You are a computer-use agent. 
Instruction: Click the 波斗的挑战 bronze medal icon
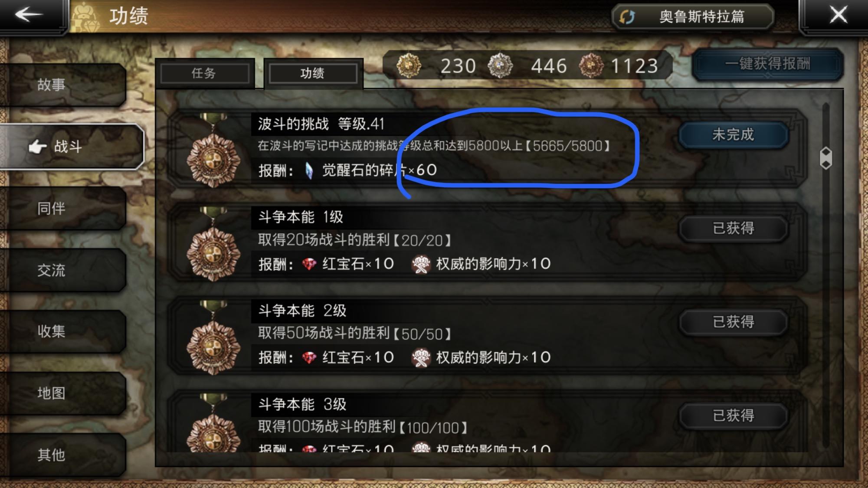[x=213, y=151]
